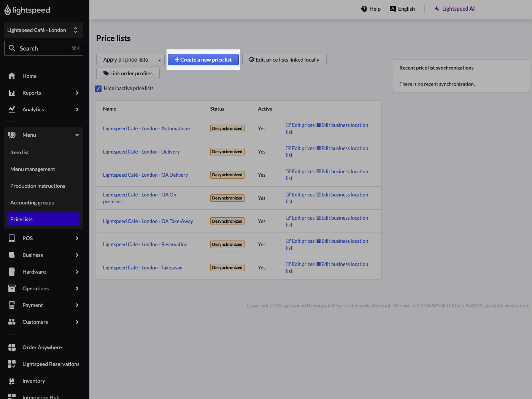
Task: Uncheck Hide inactive price lists
Action: click(x=98, y=89)
